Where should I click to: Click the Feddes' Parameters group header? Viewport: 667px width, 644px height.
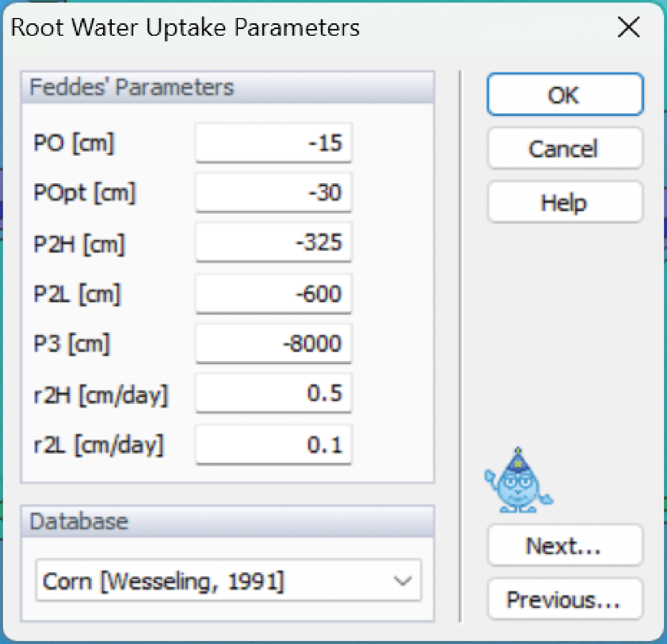(x=132, y=87)
